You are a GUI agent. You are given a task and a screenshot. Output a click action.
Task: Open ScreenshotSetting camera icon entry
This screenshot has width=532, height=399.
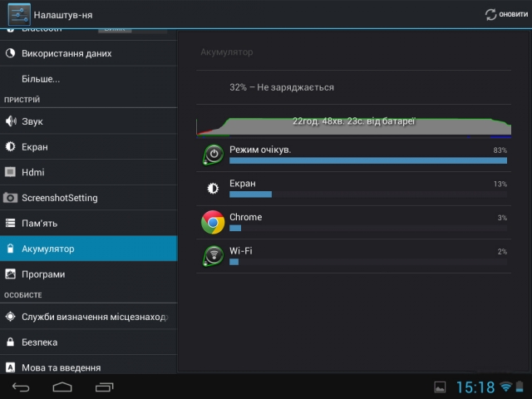pyautogui.click(x=11, y=198)
